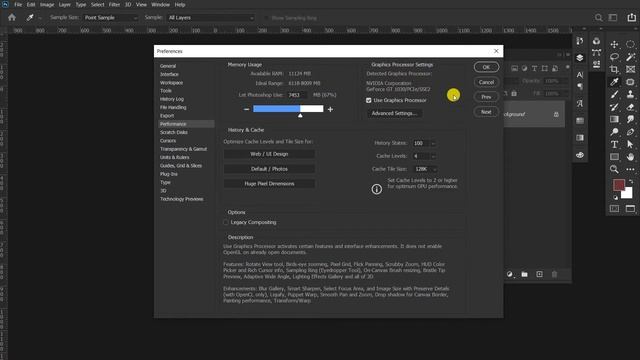Select the Frame tool
640x360 pixels.
[x=630, y=69]
